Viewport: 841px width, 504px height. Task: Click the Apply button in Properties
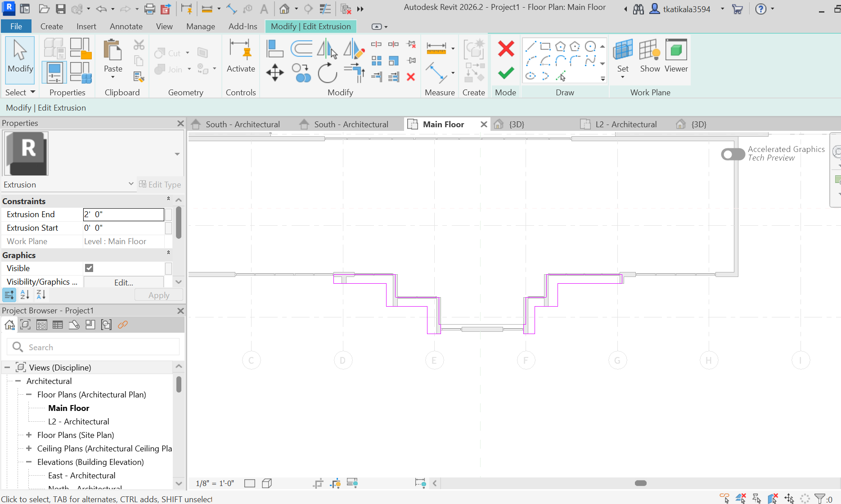tap(159, 295)
